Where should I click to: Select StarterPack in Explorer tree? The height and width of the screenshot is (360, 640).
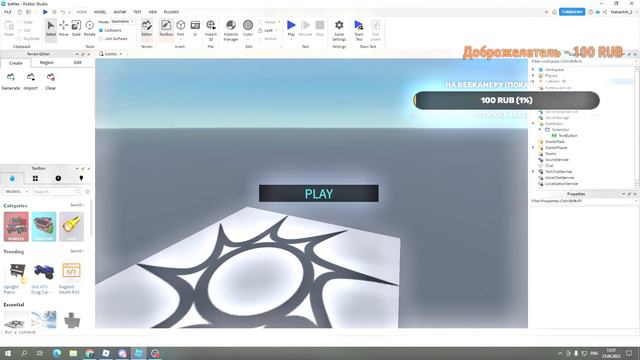click(555, 142)
